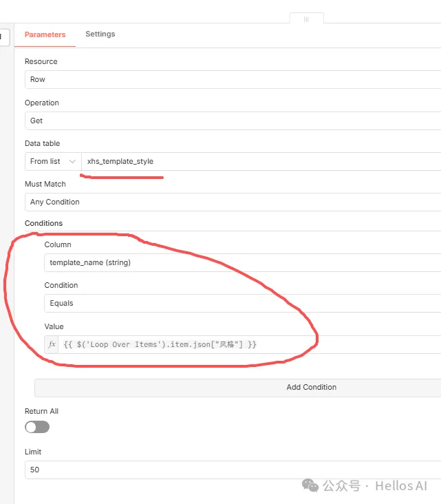Open the Column template_name (string) dropdown
The width and height of the screenshot is (441, 504).
(242, 262)
